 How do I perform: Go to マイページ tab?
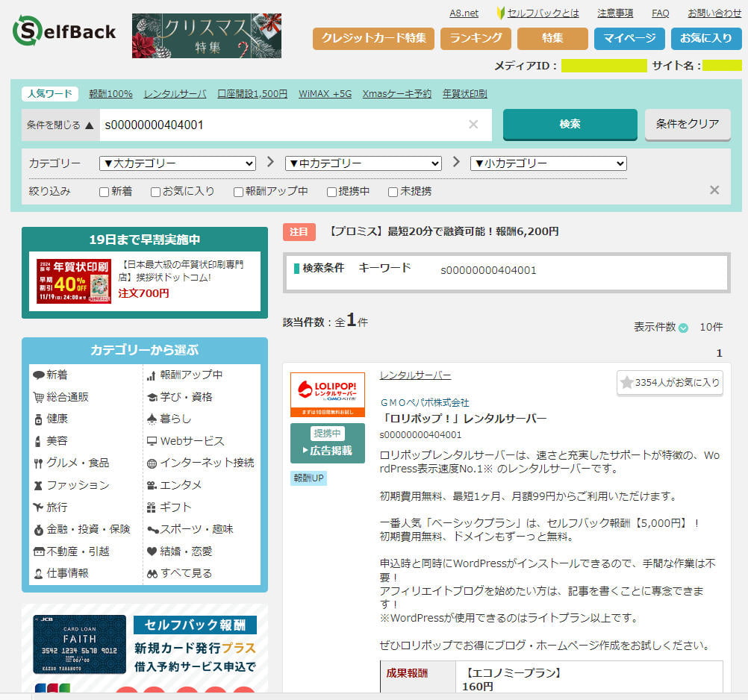tap(629, 38)
